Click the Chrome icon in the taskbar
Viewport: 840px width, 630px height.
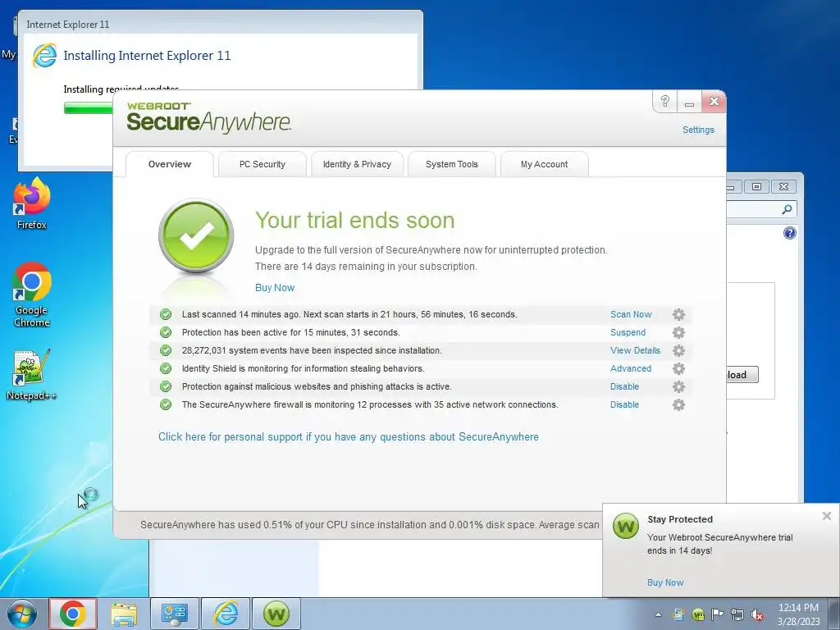point(73,614)
